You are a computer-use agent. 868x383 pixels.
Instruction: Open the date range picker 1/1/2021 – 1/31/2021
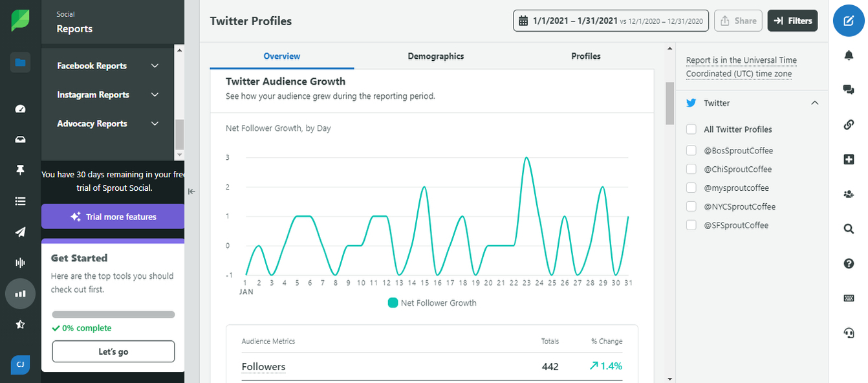[x=611, y=21]
